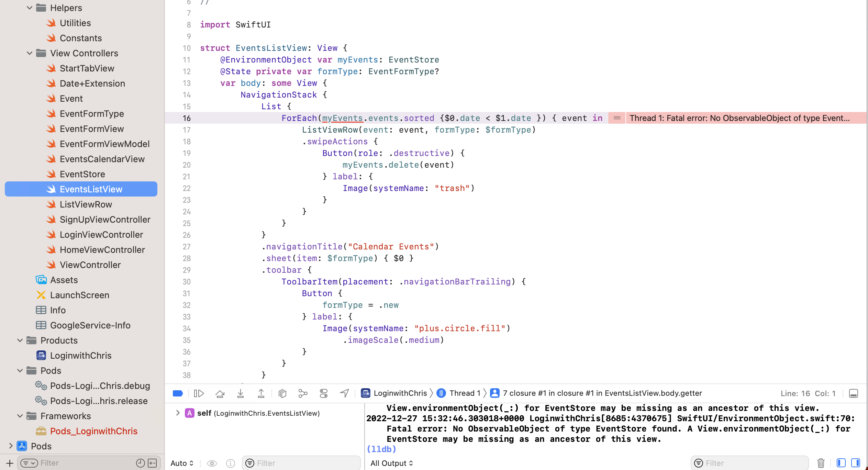Expand the self variable disclosure arrow

coord(178,413)
